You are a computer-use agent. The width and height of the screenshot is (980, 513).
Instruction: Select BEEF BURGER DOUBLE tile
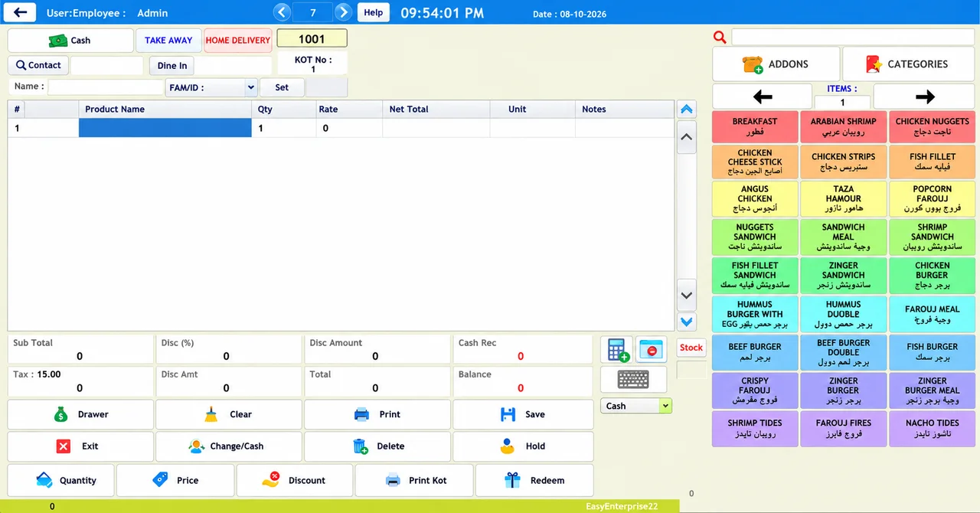(844, 352)
